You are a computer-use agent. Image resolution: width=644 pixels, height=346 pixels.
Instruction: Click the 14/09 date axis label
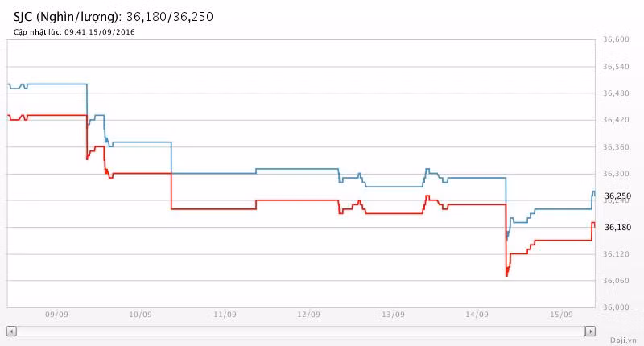(x=477, y=315)
